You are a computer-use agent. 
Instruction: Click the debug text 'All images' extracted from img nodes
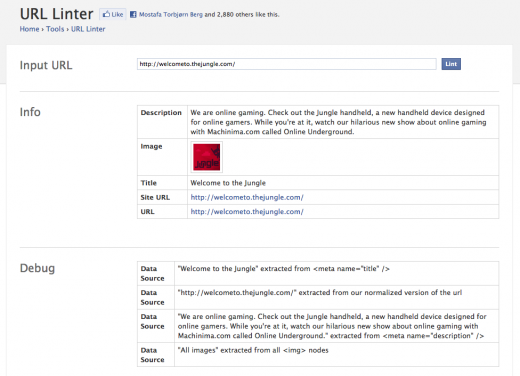(x=253, y=350)
